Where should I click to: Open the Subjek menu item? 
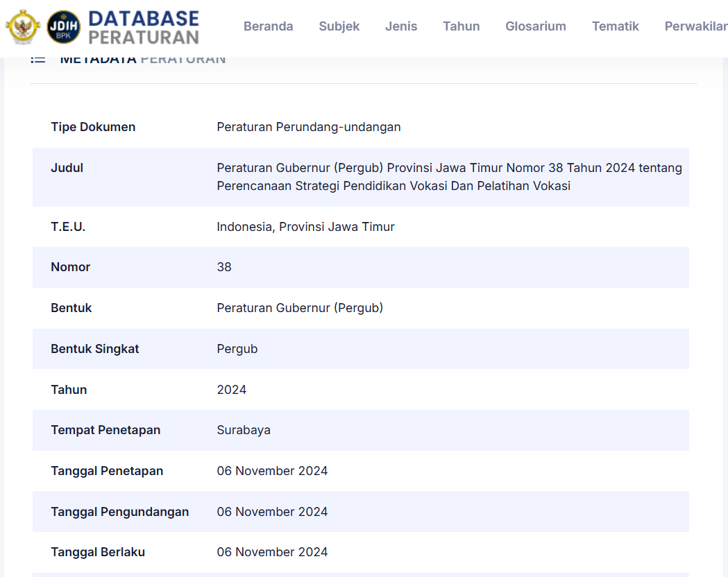[339, 26]
